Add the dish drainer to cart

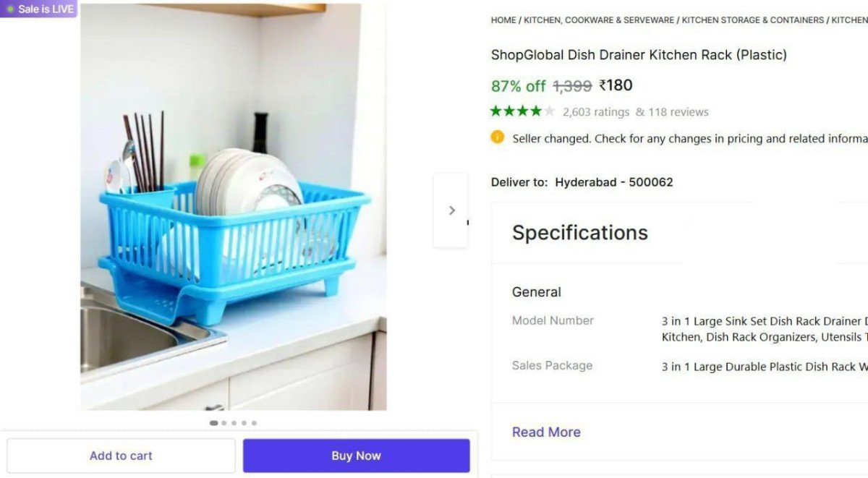click(x=121, y=456)
